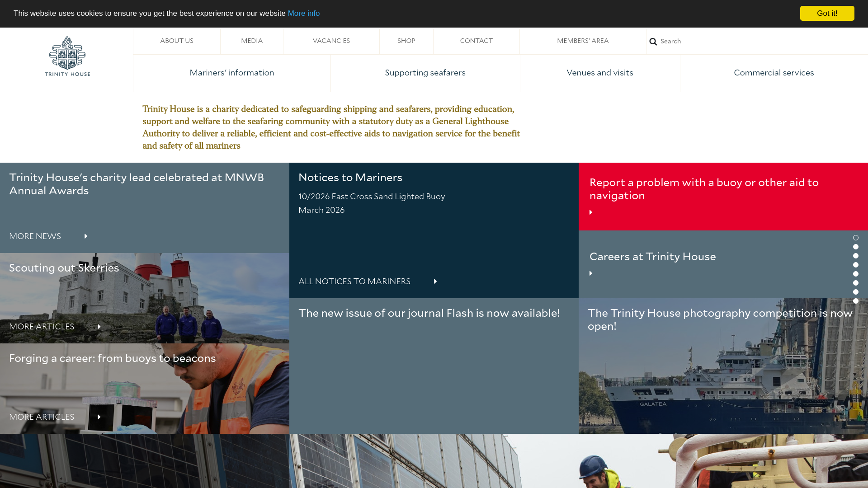This screenshot has width=868, height=488.
Task: Open 10/2026 East Cross Sand Lighted Buoy notice
Action: tap(372, 197)
